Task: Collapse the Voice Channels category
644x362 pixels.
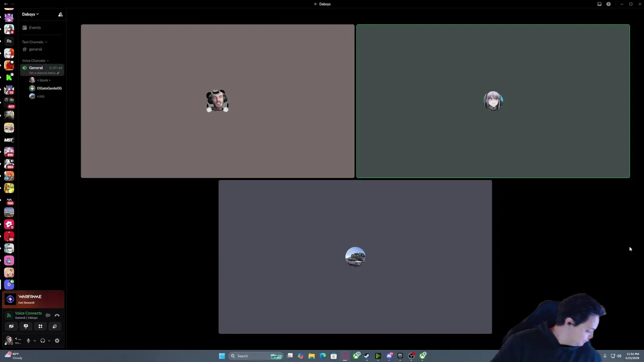Action: [35, 60]
